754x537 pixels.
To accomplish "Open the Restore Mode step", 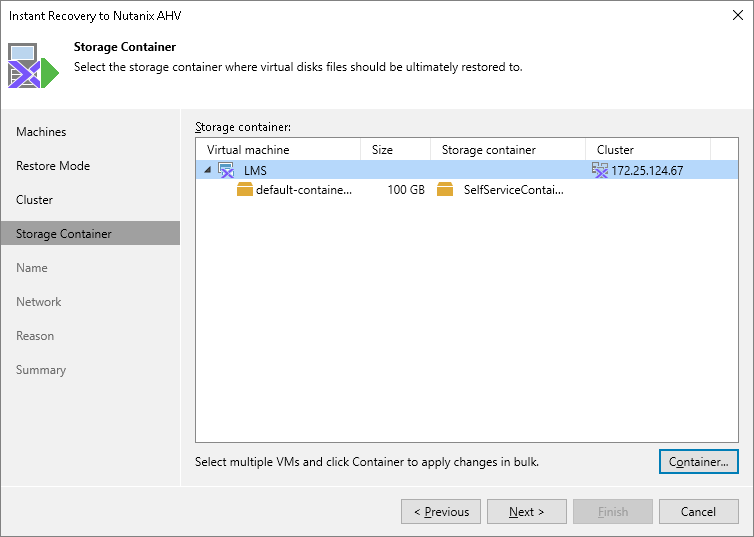I will (x=53, y=166).
